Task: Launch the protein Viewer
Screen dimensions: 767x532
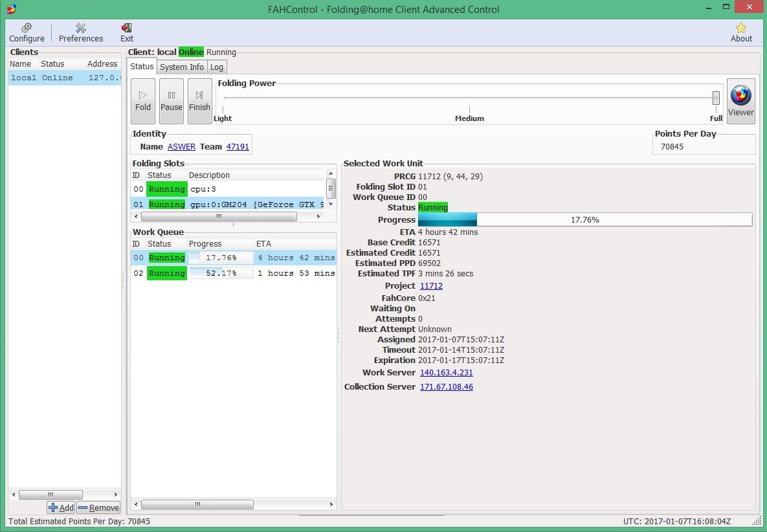Action: (740, 101)
